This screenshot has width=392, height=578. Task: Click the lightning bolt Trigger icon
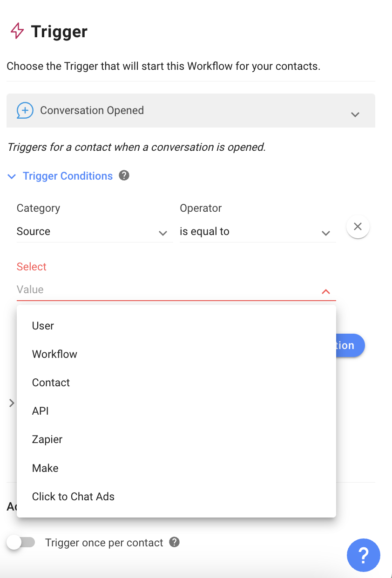point(17,31)
